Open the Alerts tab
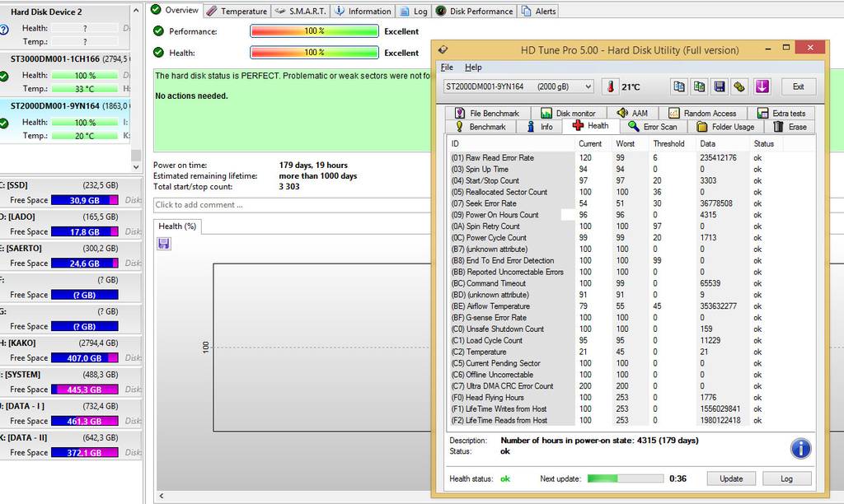844x504 pixels. (x=538, y=11)
